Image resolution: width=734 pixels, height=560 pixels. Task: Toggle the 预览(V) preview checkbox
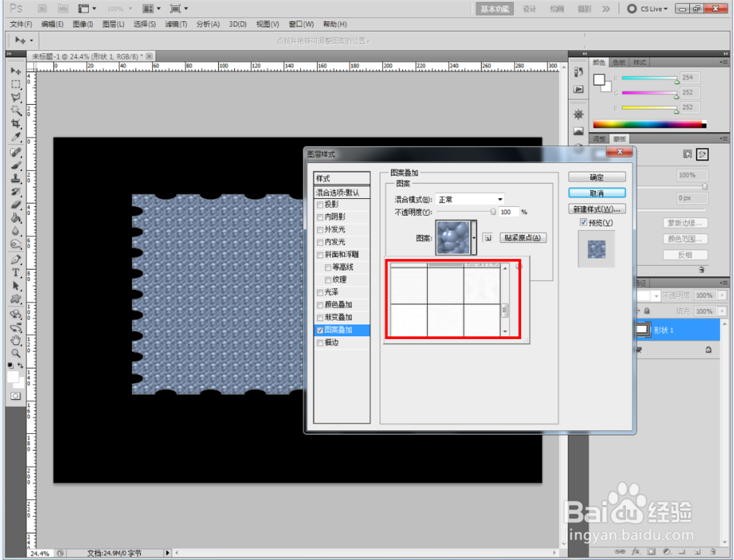584,222
